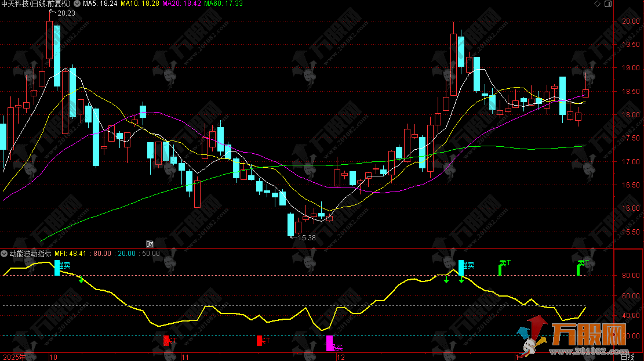Image resolution: width=644 pixels, height=361 pixels.
Task: Click the 16.00 price axis label
Action: coord(631,208)
